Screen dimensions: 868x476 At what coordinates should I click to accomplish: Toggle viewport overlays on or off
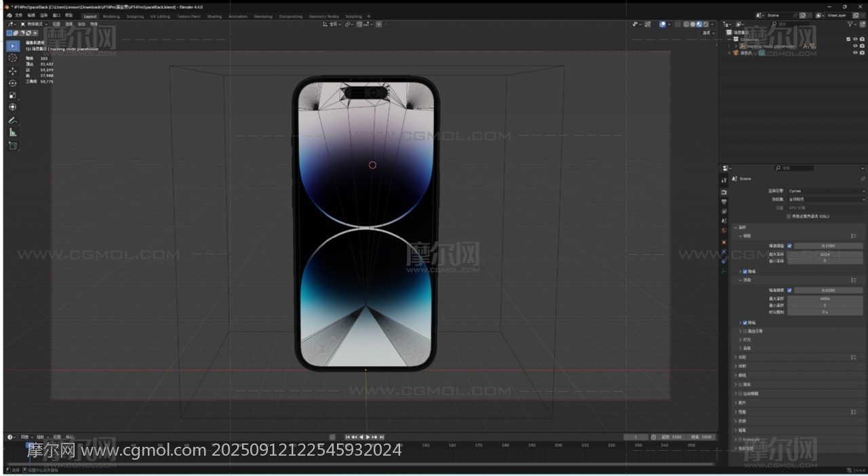coord(663,24)
